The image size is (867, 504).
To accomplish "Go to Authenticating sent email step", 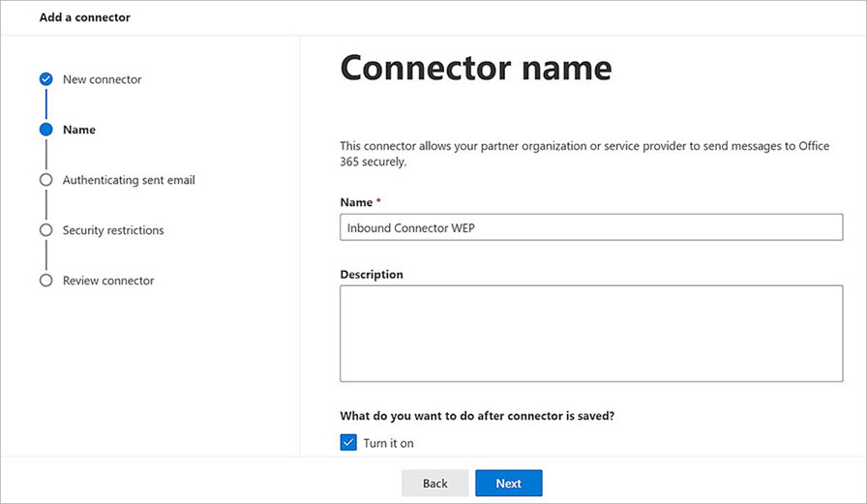I will (129, 180).
